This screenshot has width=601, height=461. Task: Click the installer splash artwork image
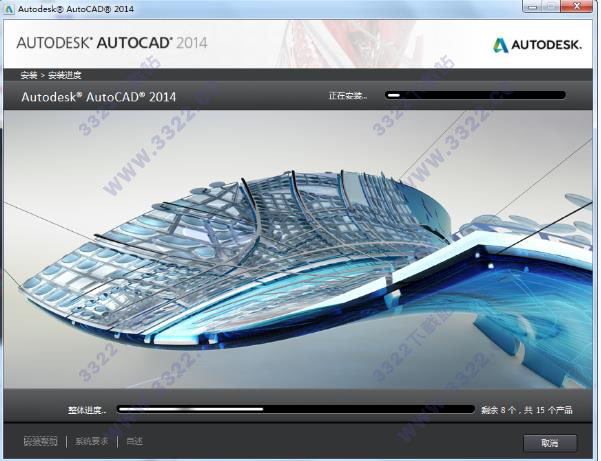(x=298, y=249)
